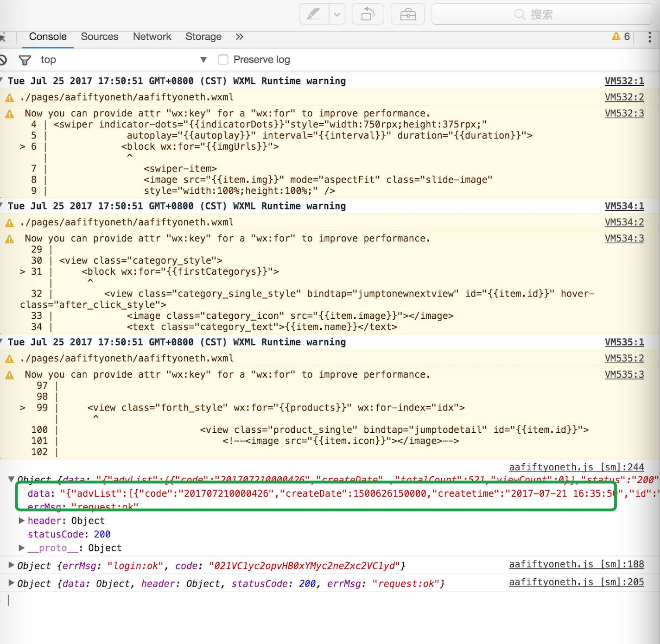
Task: Focus the 搜索 search field
Action: click(542, 14)
